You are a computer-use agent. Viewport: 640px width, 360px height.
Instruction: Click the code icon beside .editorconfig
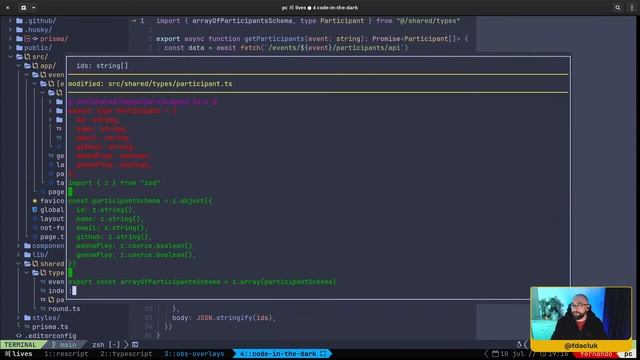(19, 336)
